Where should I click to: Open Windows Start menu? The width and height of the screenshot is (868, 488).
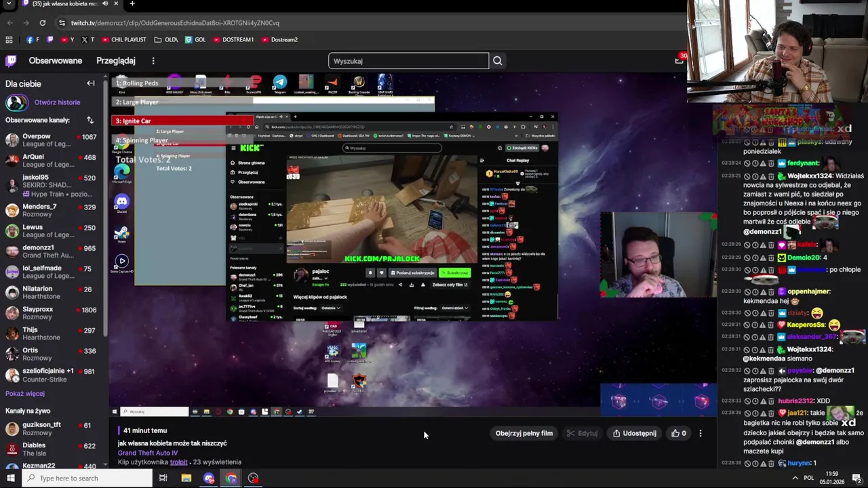pyautogui.click(x=10, y=478)
